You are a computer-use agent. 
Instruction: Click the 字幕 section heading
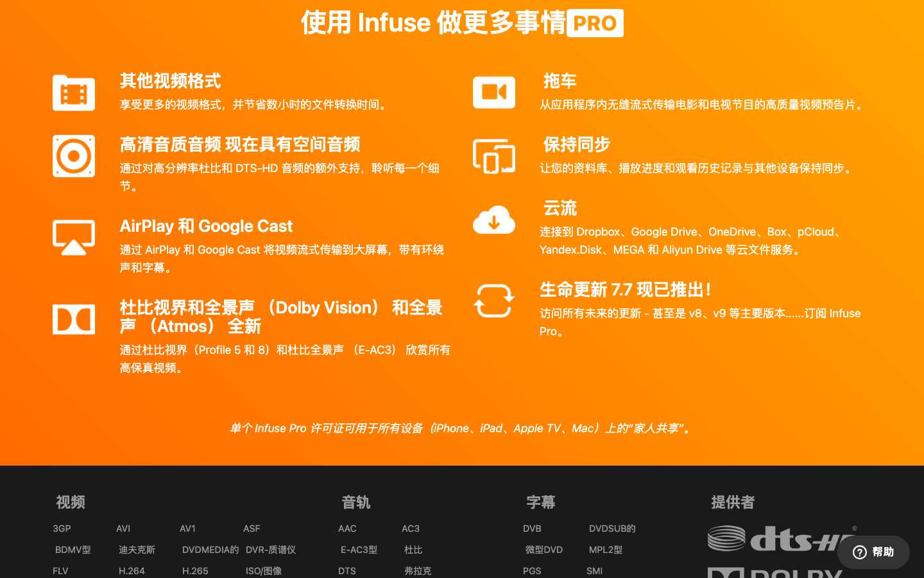pyautogui.click(x=541, y=502)
